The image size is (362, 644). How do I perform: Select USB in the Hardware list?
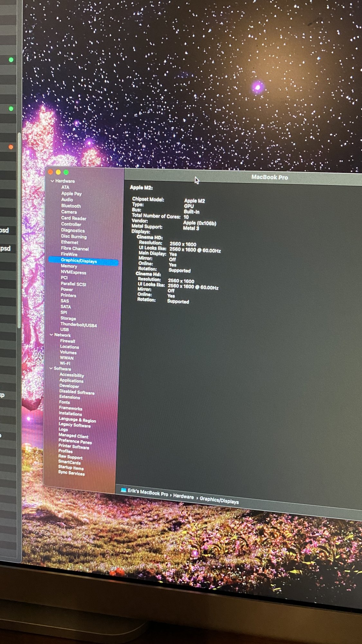64,329
